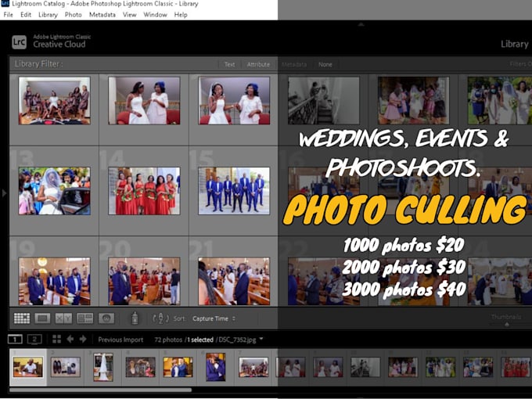Choose Text in Library Filter bar
Image resolution: width=532 pixels, height=399 pixels.
click(229, 64)
